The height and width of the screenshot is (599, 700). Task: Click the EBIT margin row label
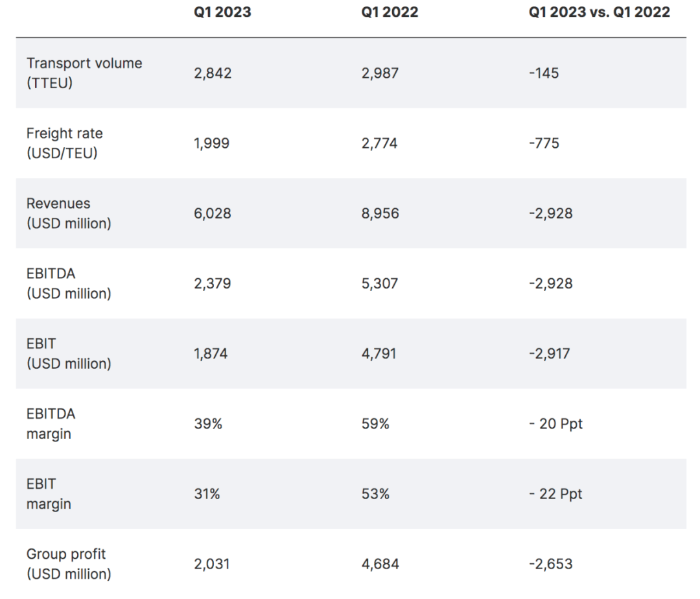(49, 493)
